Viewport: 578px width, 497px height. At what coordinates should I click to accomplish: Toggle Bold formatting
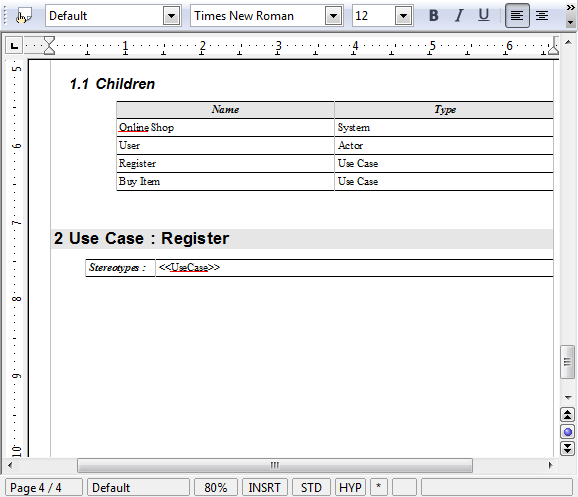pos(434,15)
